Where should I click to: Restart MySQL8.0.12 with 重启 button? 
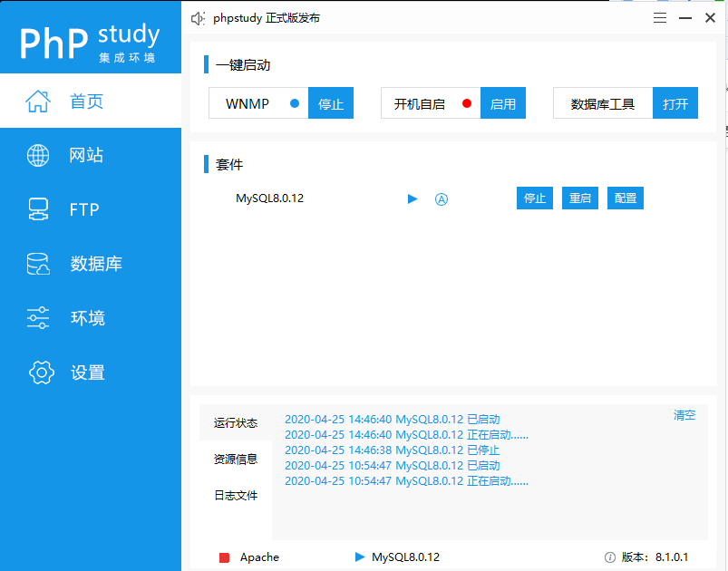[580, 198]
